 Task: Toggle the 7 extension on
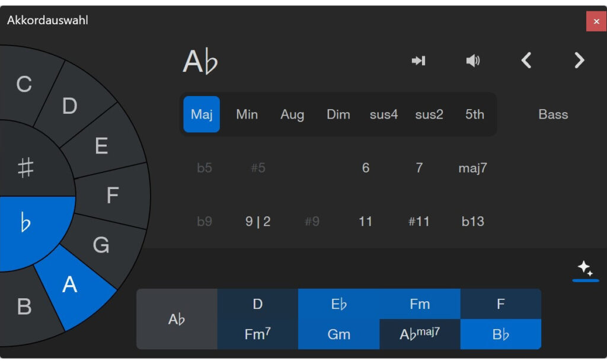(419, 168)
